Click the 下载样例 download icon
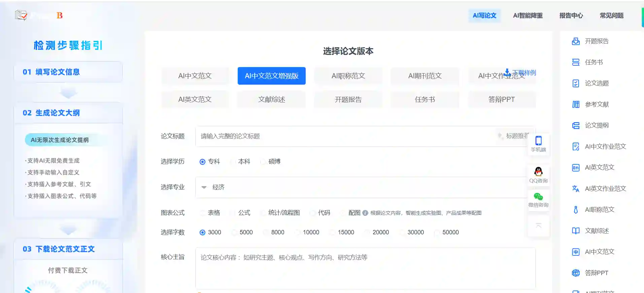644x293 pixels. 507,72
